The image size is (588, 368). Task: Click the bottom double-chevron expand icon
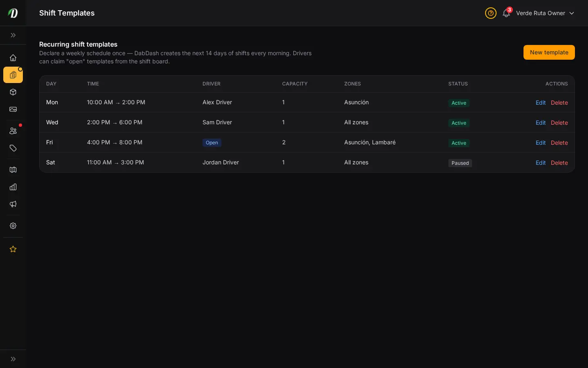13,359
